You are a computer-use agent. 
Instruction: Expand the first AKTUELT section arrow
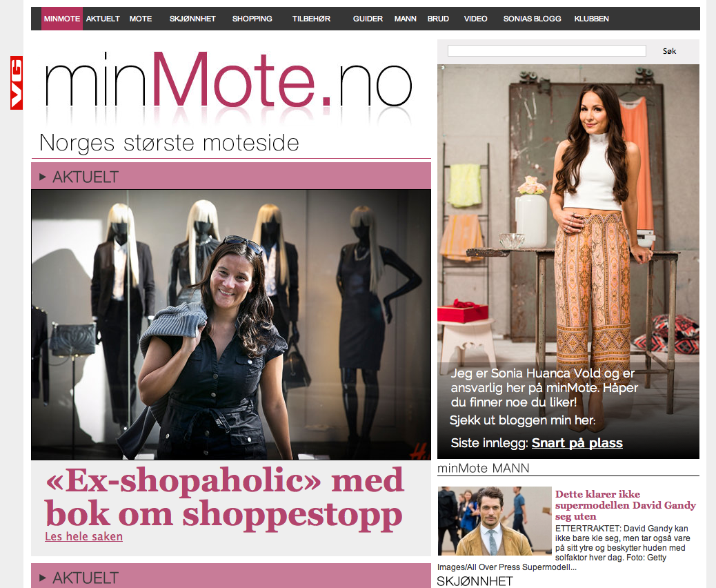(x=43, y=177)
